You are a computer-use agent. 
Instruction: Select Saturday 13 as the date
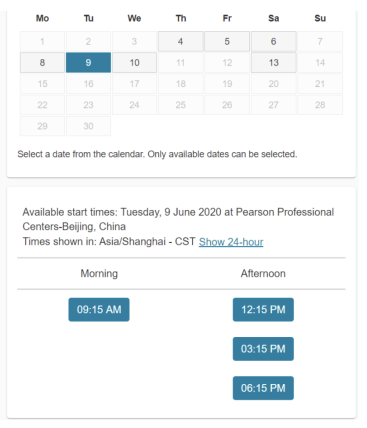coord(273,62)
